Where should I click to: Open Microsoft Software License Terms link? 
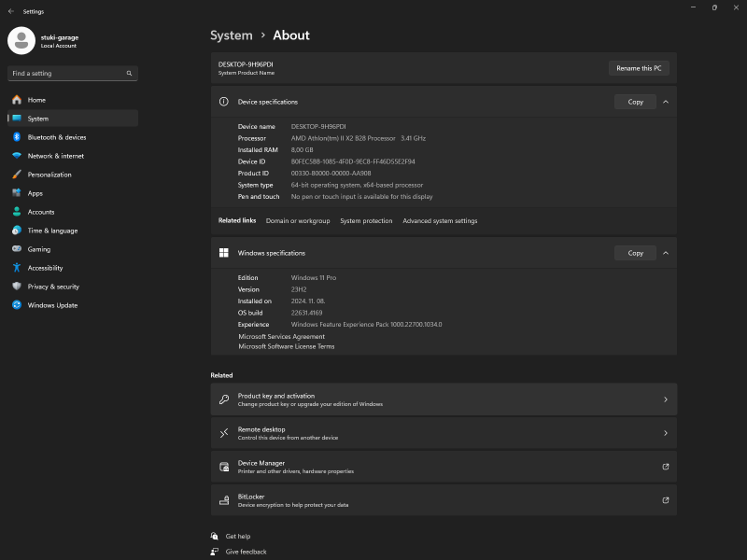pyautogui.click(x=287, y=346)
